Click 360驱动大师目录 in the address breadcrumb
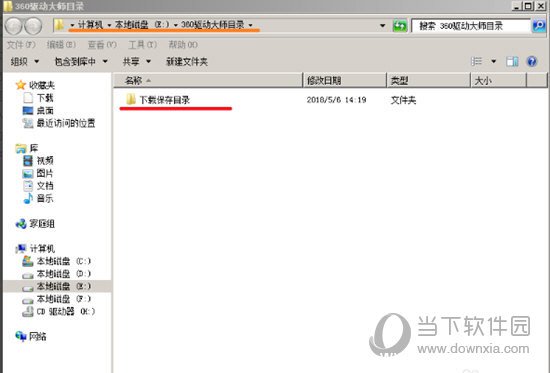550x373 pixels. tap(213, 25)
